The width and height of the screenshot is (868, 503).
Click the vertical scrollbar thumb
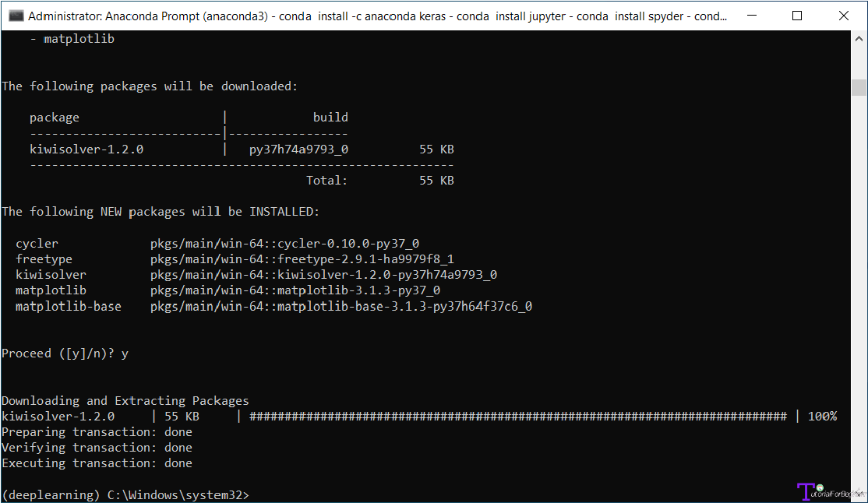[x=859, y=87]
